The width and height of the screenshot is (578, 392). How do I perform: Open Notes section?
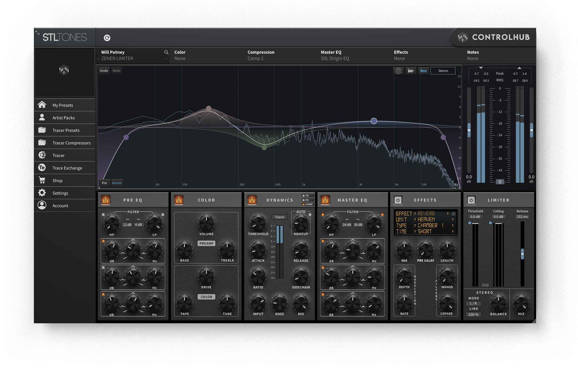(x=499, y=55)
